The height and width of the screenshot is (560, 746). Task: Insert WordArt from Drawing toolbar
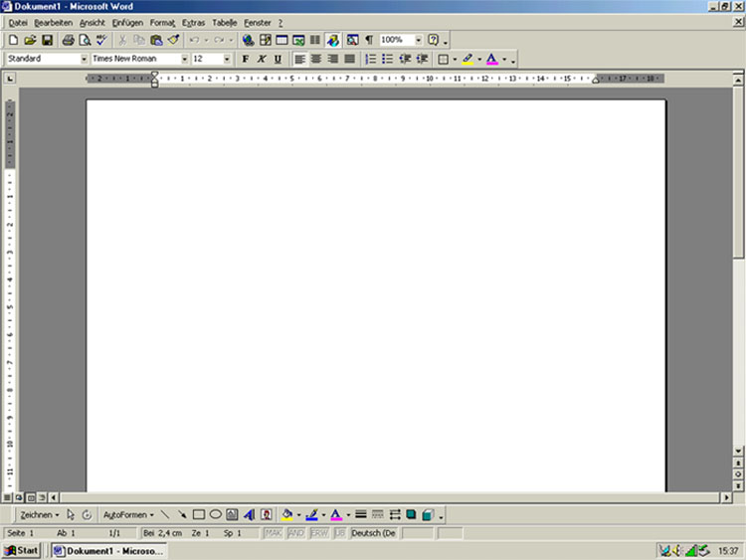coord(249,515)
